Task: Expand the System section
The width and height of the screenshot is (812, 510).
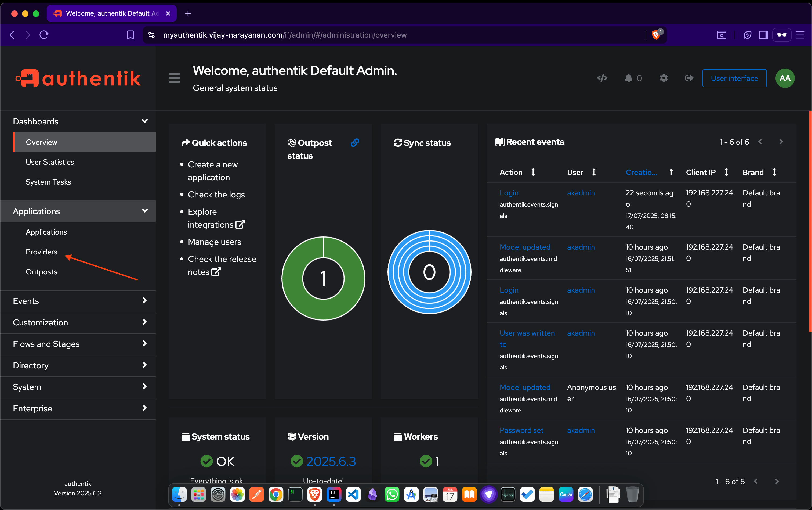Action: 78,387
